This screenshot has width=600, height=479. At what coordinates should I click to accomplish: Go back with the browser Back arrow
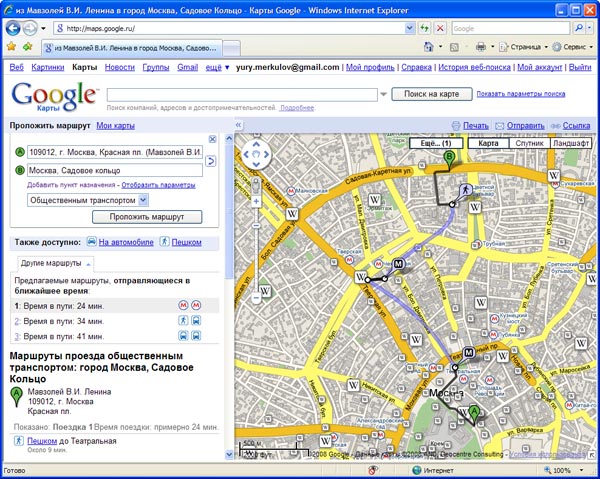13,28
